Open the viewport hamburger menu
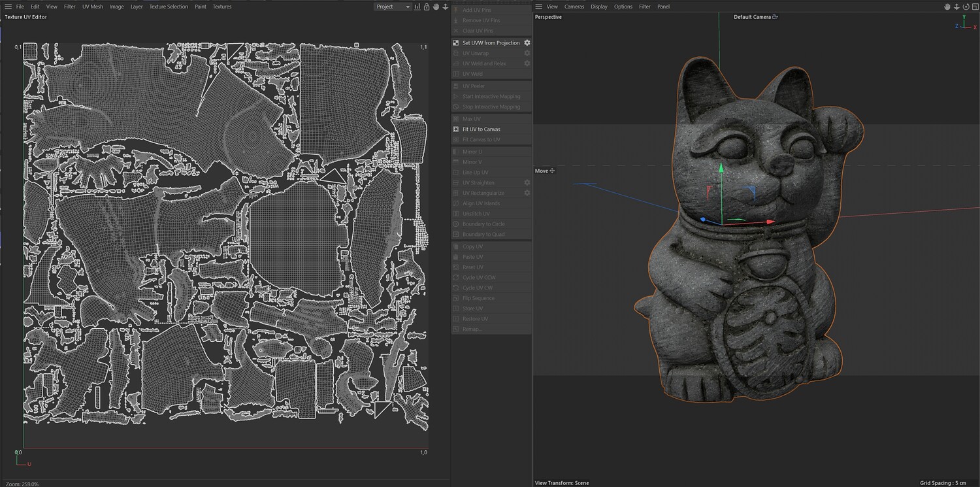Viewport: 980px width, 487px height. click(538, 7)
